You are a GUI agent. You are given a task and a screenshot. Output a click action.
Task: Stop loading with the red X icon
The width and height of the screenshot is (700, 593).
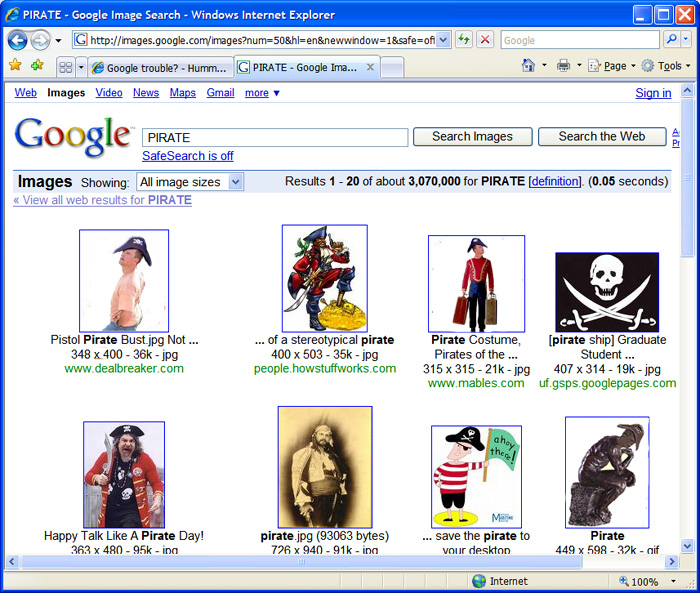pos(485,40)
